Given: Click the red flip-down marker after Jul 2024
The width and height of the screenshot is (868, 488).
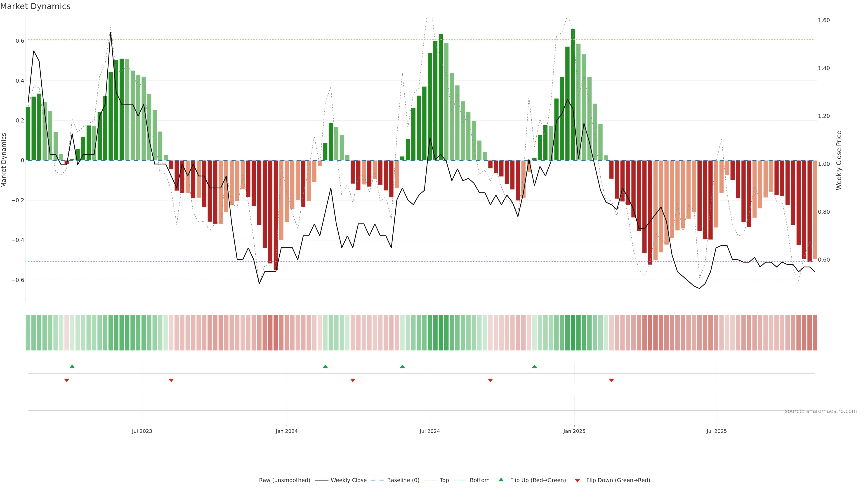Looking at the screenshot, I should (x=490, y=380).
